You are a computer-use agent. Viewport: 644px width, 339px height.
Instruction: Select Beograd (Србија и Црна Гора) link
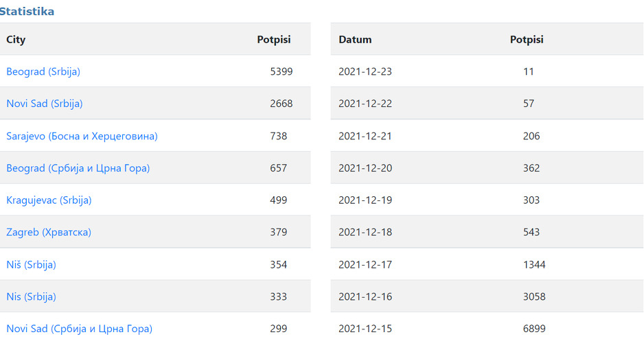[x=78, y=168]
